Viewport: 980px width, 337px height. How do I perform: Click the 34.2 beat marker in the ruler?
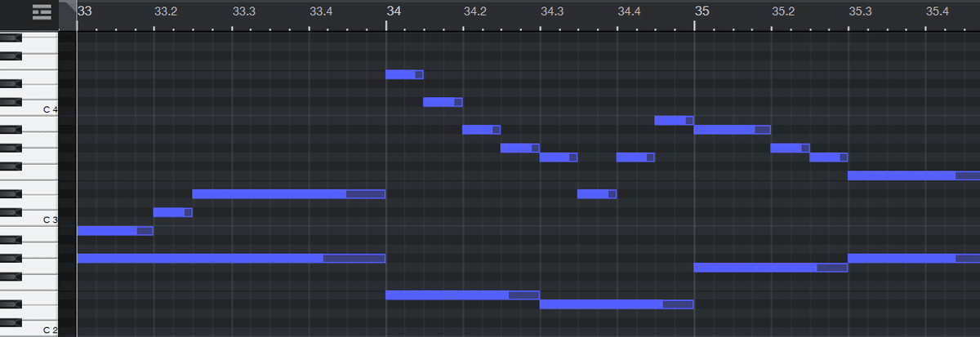point(474,11)
